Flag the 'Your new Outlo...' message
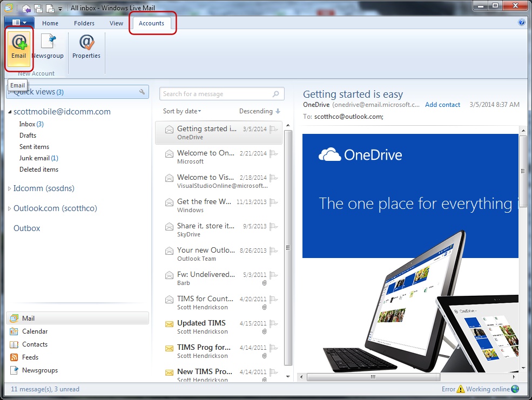 click(x=273, y=250)
